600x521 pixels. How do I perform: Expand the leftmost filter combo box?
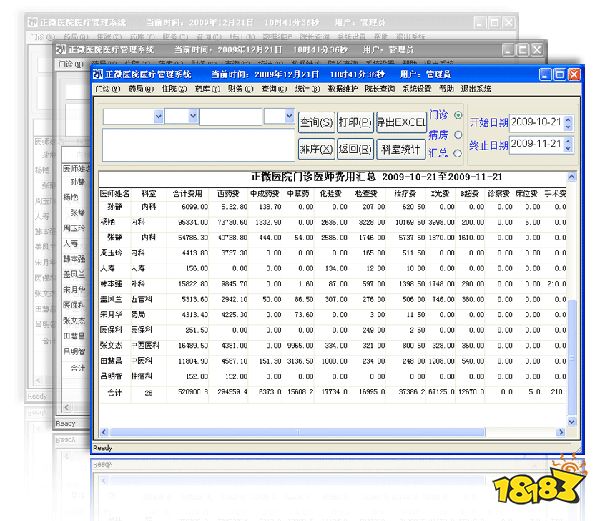pyautogui.click(x=158, y=117)
